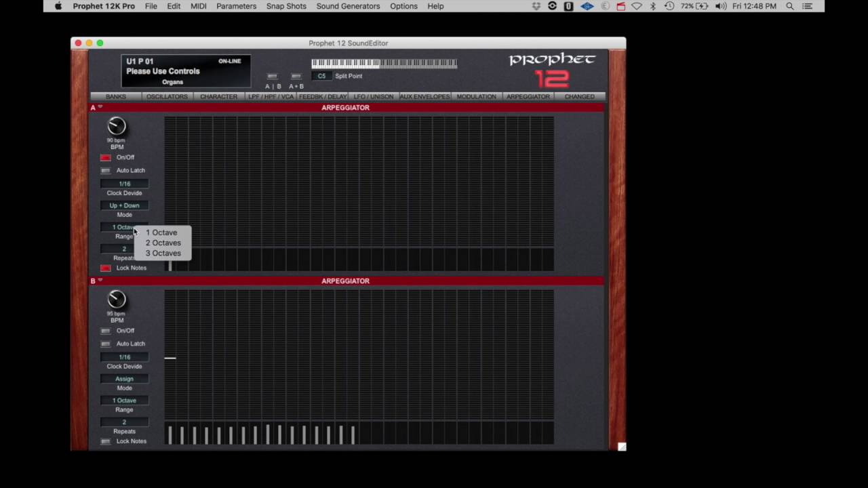Open the Dropbox menu bar icon
This screenshot has height=488, width=868.
[x=536, y=6]
